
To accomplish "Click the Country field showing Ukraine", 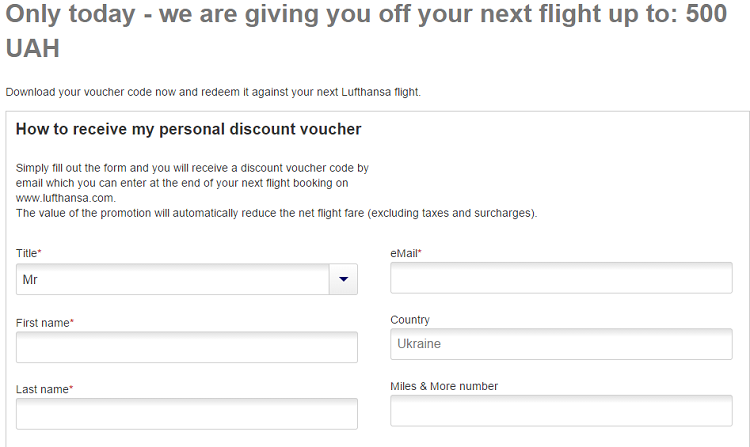I will (x=561, y=344).
